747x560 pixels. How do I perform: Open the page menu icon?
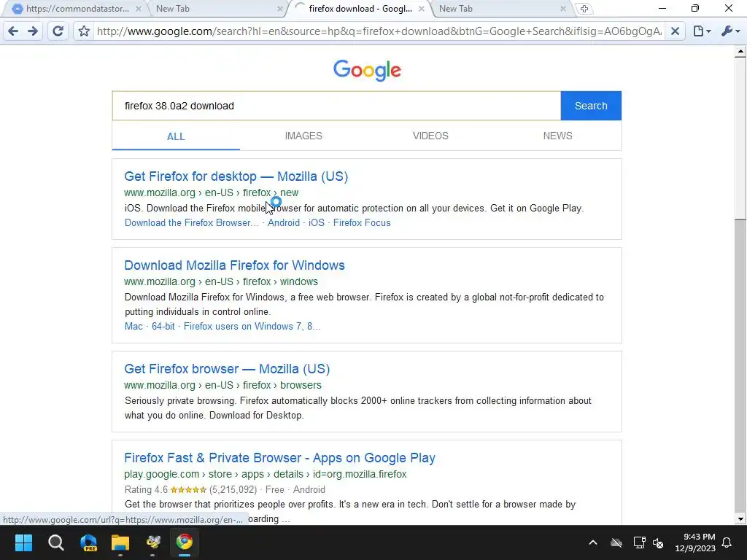pos(702,31)
